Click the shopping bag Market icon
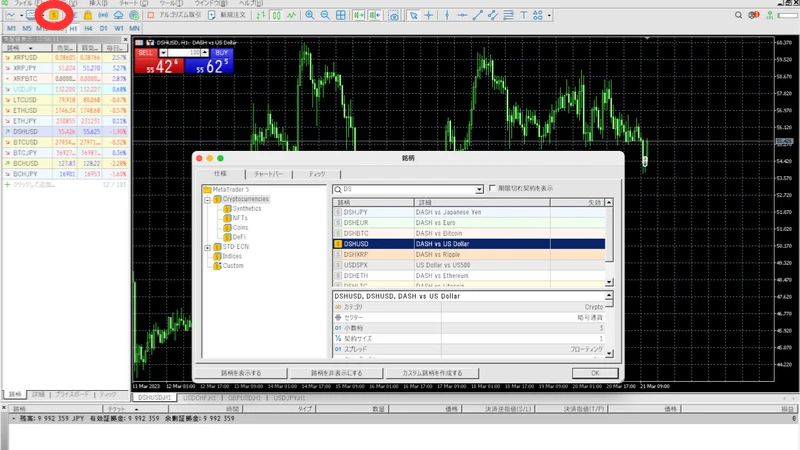Screen dimensions: 800x450 pyautogui.click(x=88, y=15)
